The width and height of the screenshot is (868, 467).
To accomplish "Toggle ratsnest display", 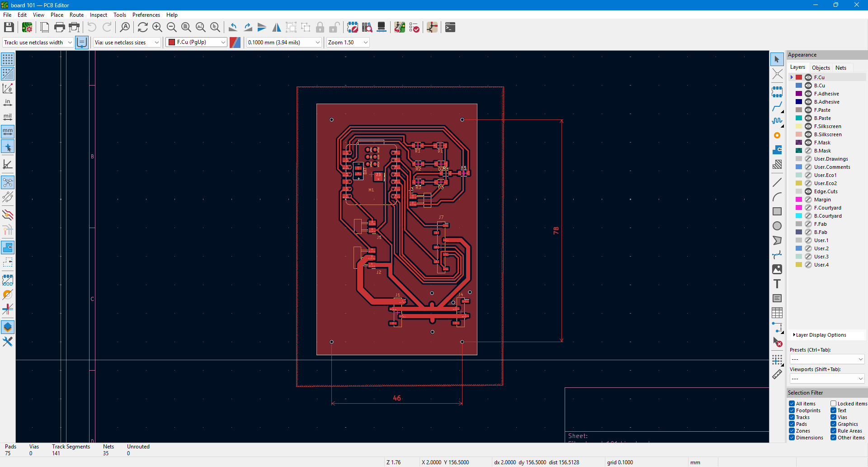I will click(x=8, y=182).
